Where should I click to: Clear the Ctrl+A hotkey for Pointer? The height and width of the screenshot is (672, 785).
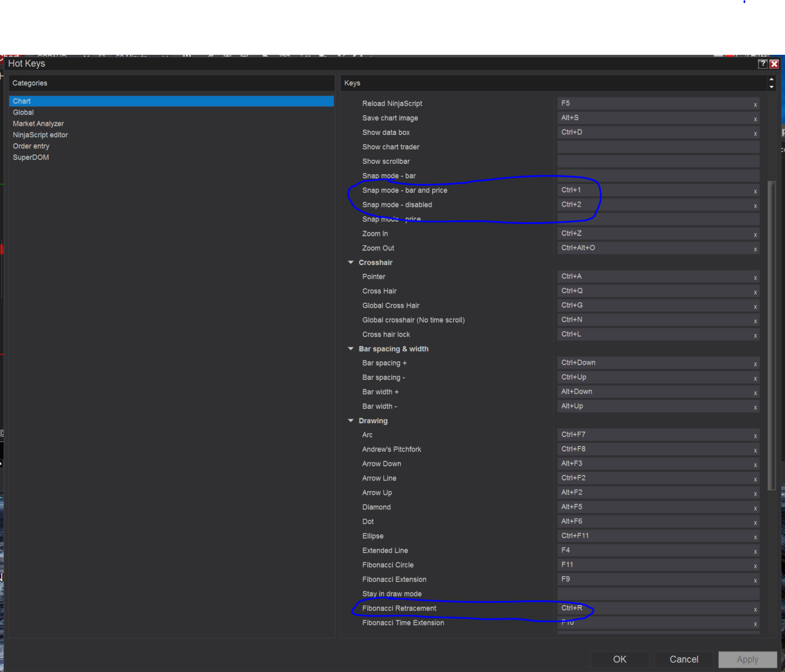click(755, 278)
